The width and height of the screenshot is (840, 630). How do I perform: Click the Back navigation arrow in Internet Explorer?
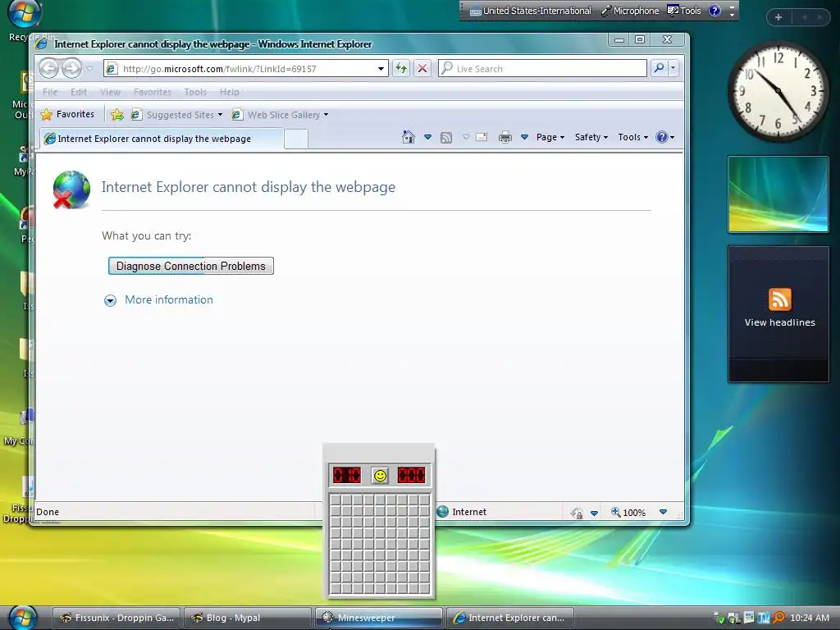(x=48, y=69)
